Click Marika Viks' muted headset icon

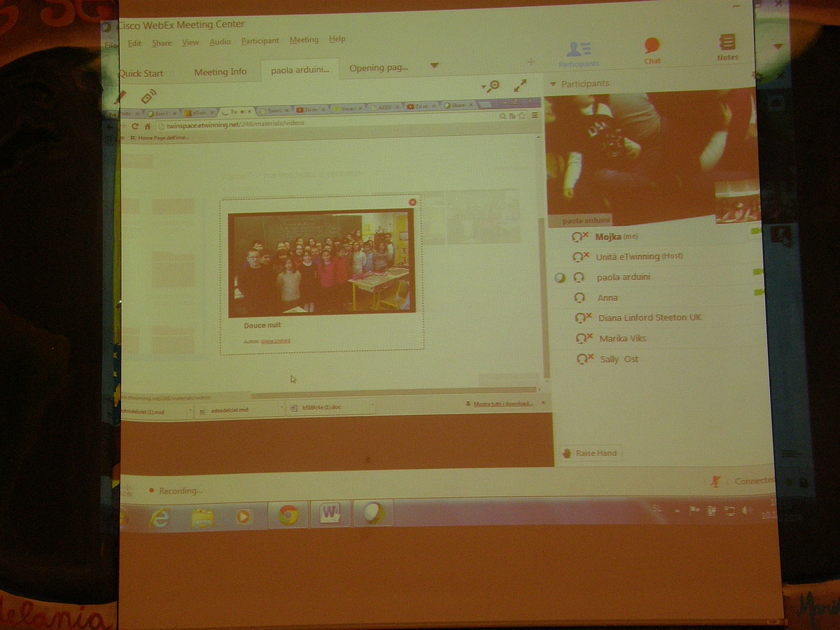(x=584, y=339)
